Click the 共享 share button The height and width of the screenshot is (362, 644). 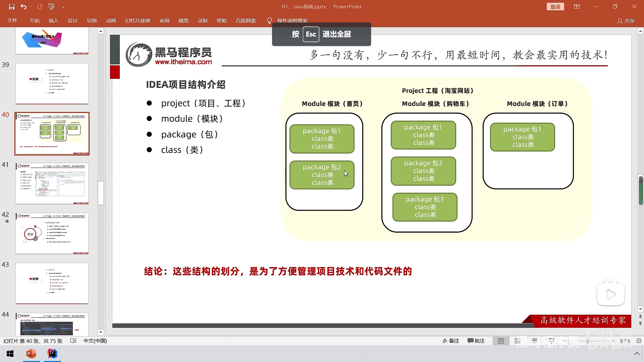(626, 21)
